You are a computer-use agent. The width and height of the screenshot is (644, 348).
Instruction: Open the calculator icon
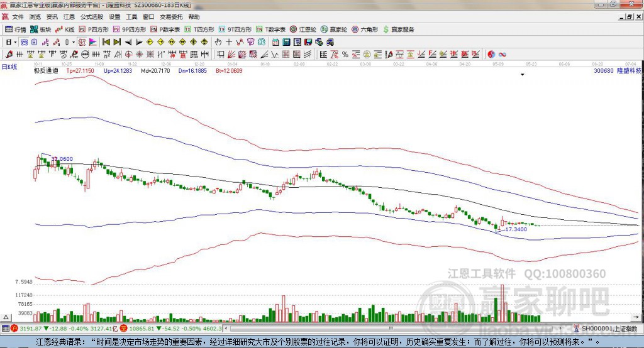click(x=287, y=42)
